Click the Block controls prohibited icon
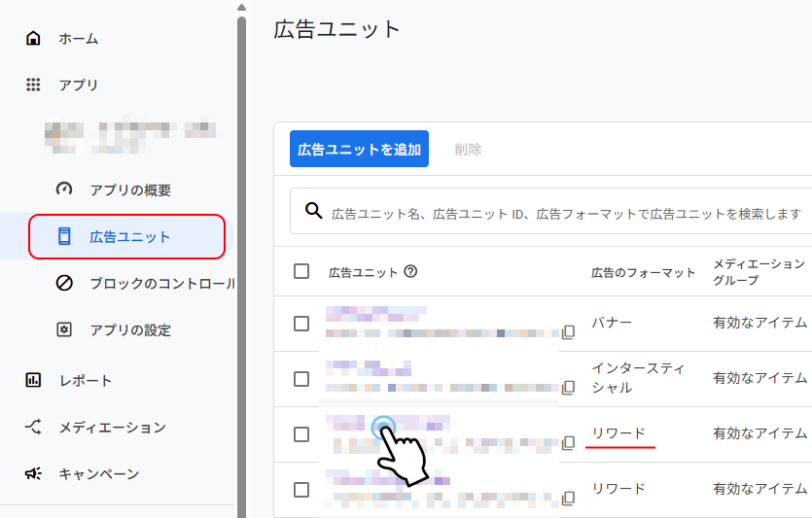812x518 pixels. (x=64, y=284)
